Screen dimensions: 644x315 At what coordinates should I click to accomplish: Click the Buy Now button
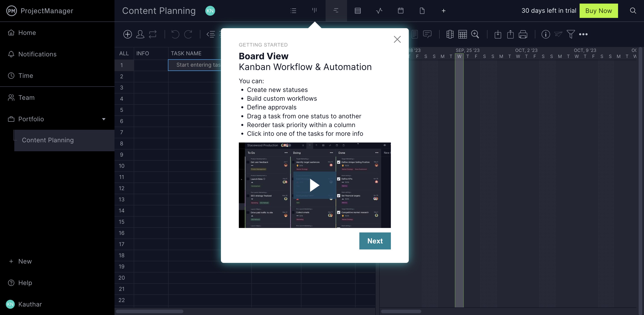pyautogui.click(x=599, y=11)
